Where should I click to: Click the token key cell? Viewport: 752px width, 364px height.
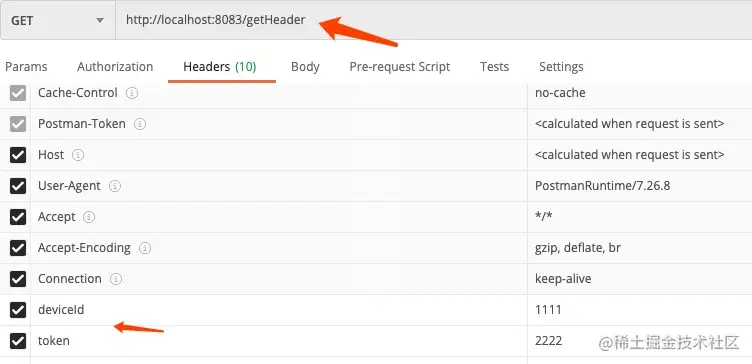tap(279, 341)
